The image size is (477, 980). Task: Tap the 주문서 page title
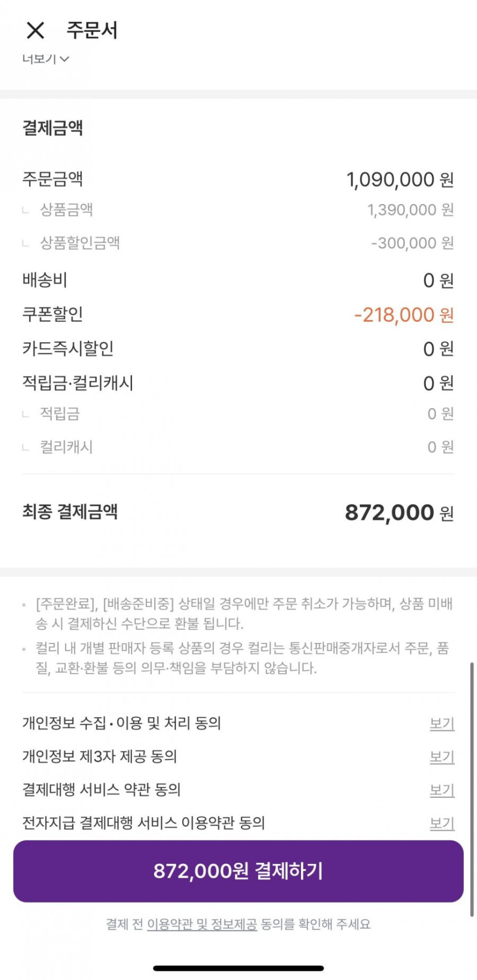(x=92, y=30)
